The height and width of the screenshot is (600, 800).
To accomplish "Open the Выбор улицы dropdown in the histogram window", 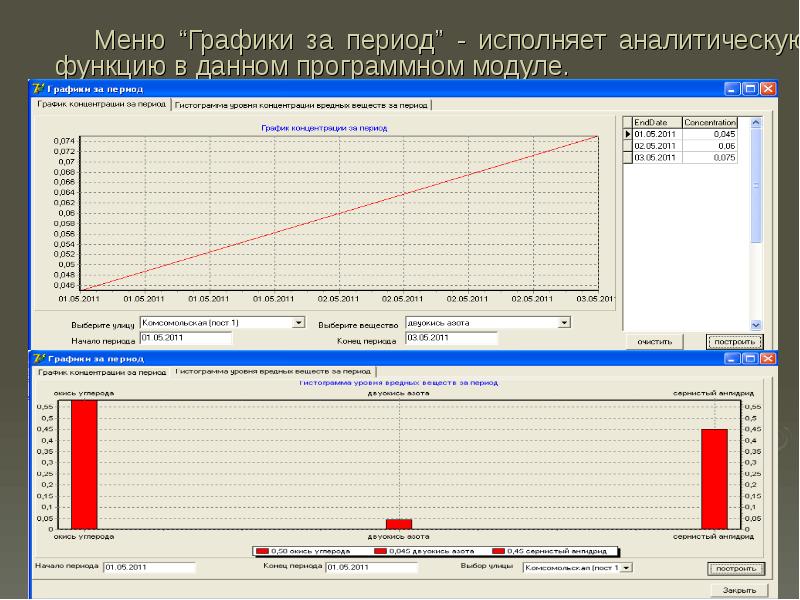I will click(627, 567).
